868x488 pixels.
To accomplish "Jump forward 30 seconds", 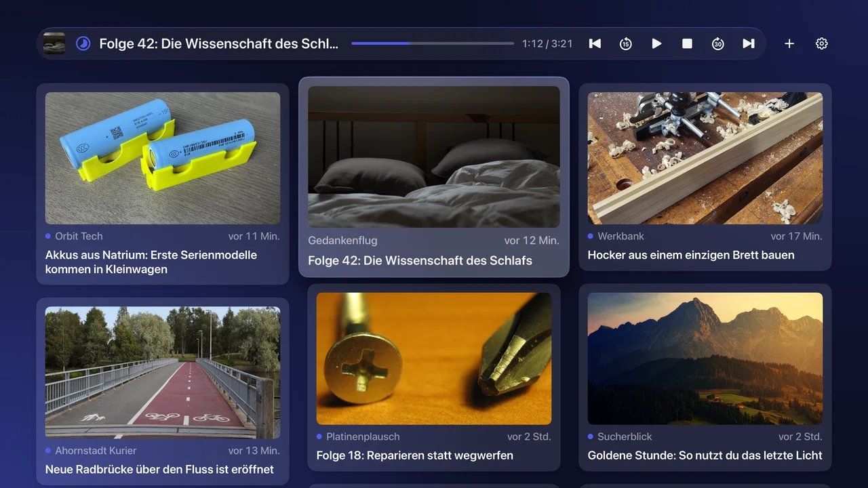I will point(717,43).
